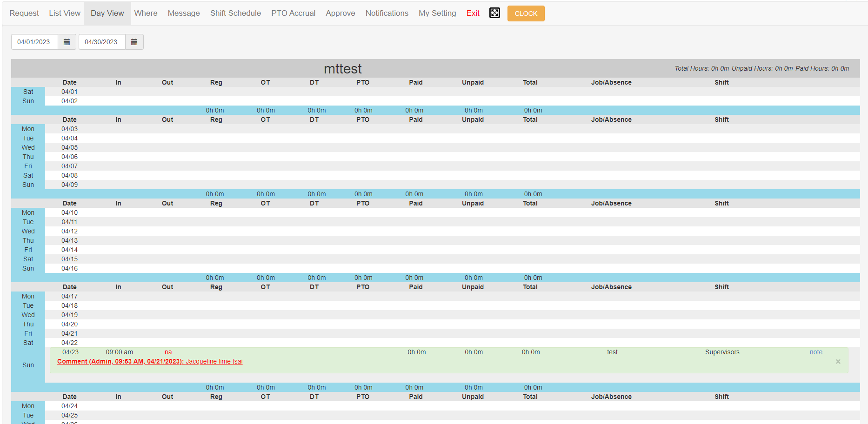This screenshot has width=868, height=424.
Task: Click Supervisors shift entry
Action: tap(722, 352)
